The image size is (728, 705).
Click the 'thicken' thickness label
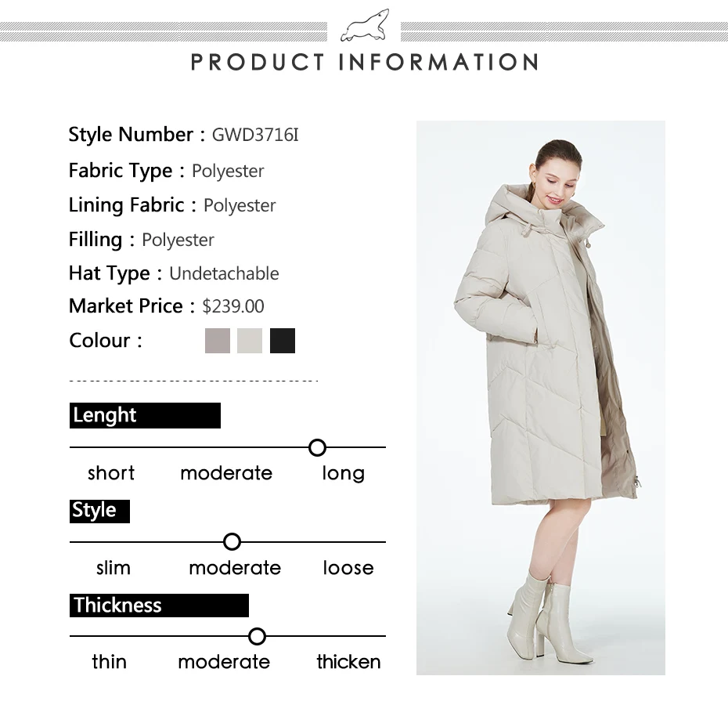(348, 662)
